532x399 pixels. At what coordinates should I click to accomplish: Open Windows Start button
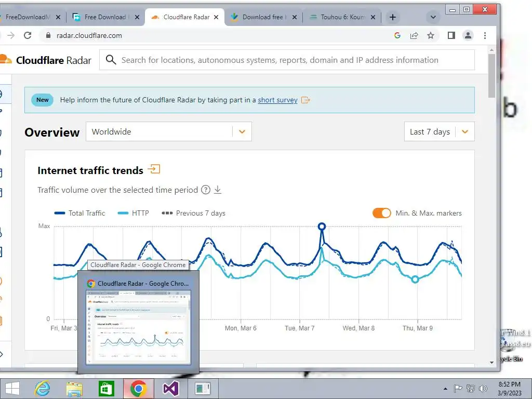point(12,389)
